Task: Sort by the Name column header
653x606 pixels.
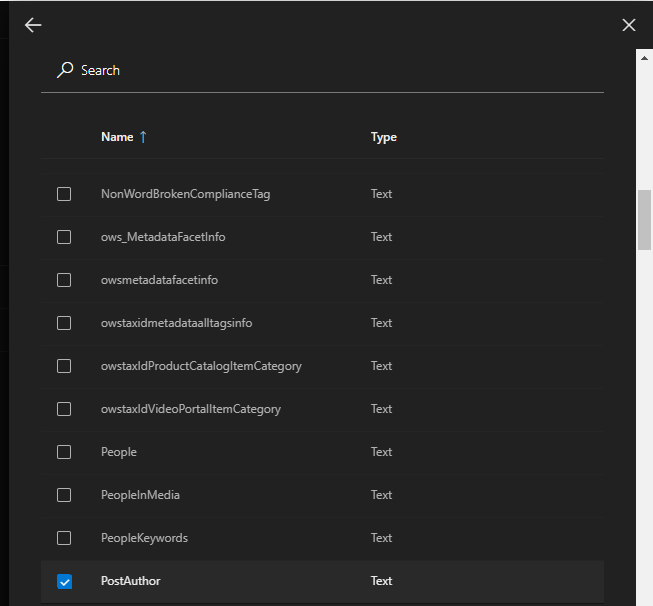Action: 117,137
